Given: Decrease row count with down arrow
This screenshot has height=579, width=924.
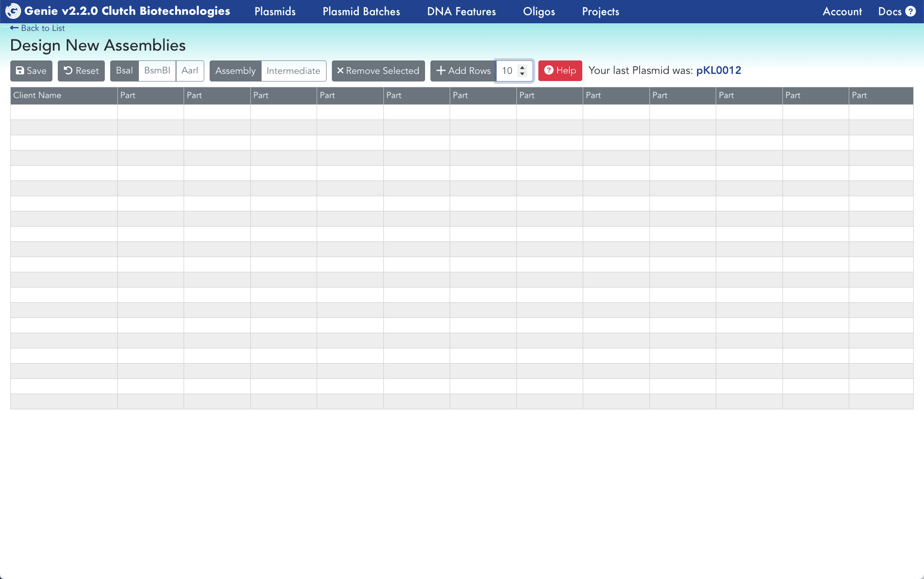Looking at the screenshot, I should 522,74.
